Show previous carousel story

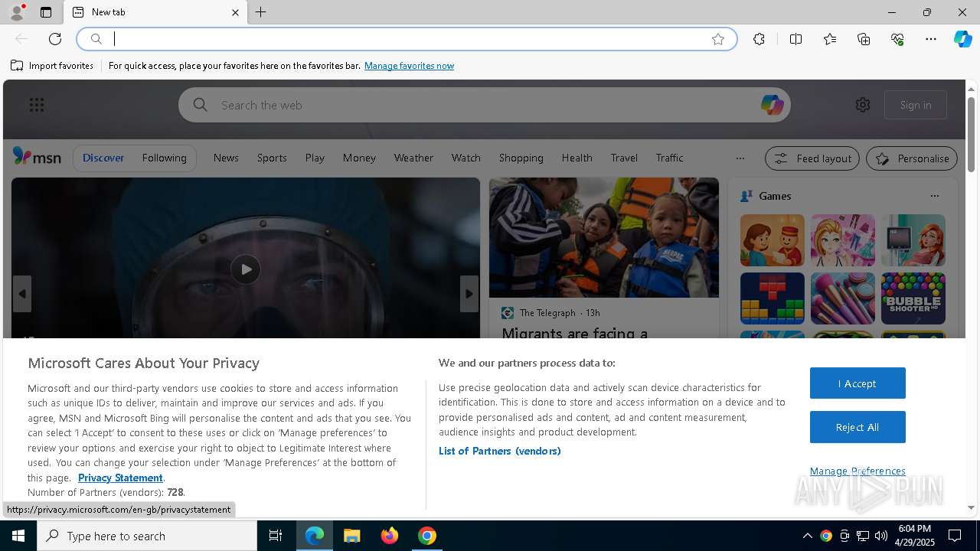pyautogui.click(x=22, y=294)
